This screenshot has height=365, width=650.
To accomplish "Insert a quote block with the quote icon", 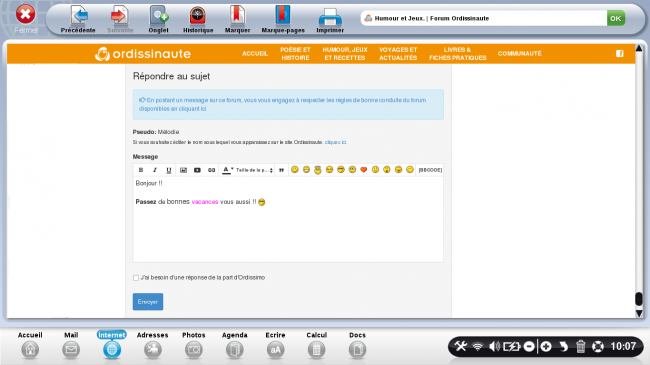I will click(281, 170).
